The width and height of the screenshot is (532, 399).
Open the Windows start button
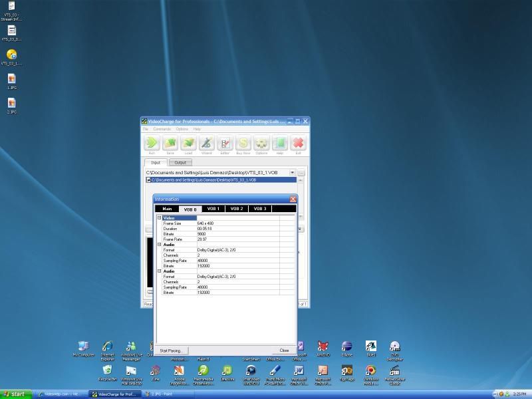coord(15,394)
